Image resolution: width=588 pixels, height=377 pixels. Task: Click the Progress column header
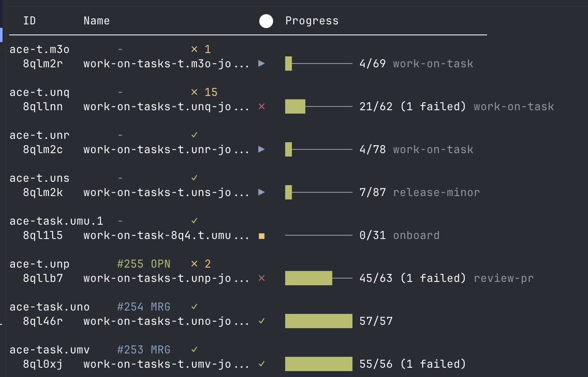(x=312, y=21)
